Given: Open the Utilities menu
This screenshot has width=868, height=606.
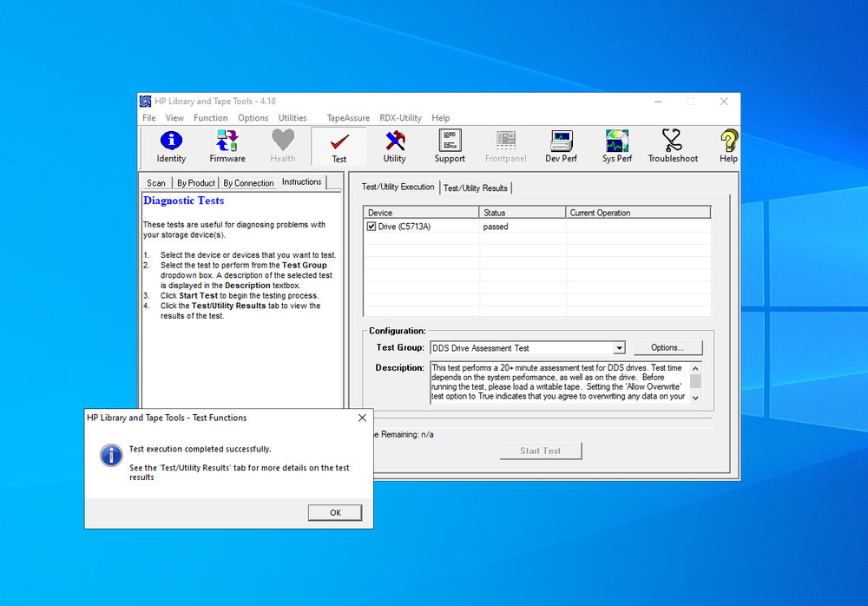Looking at the screenshot, I should coord(293,118).
